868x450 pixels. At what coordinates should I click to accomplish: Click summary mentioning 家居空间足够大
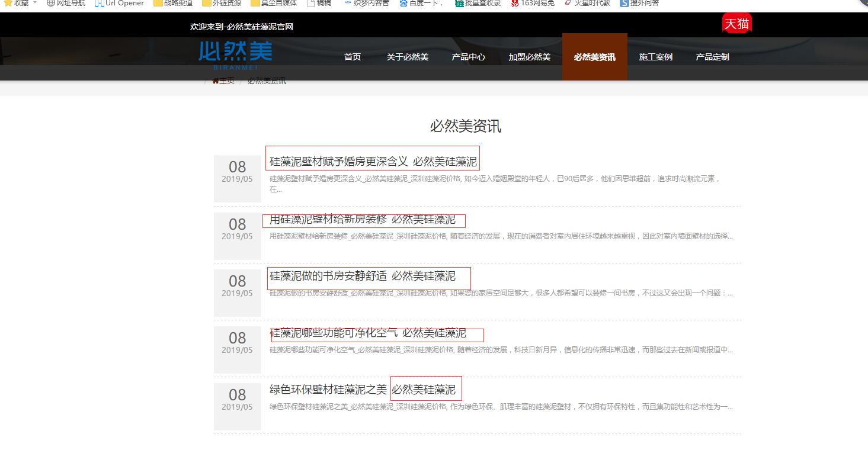501,293
